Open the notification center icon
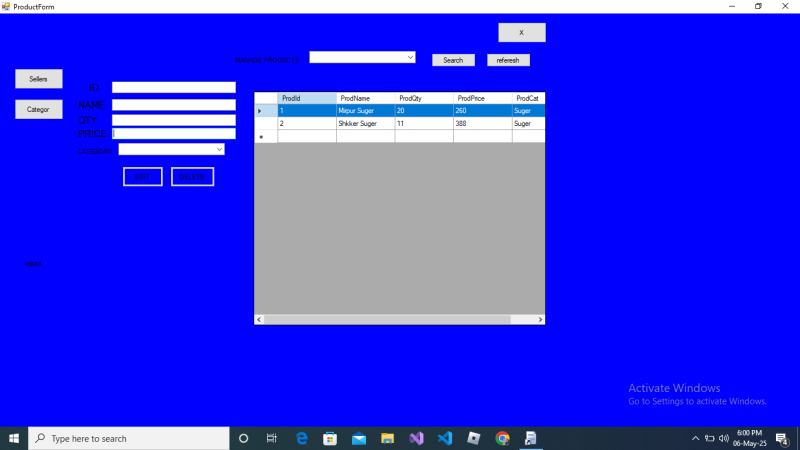This screenshot has height=450, width=800. (x=781, y=438)
